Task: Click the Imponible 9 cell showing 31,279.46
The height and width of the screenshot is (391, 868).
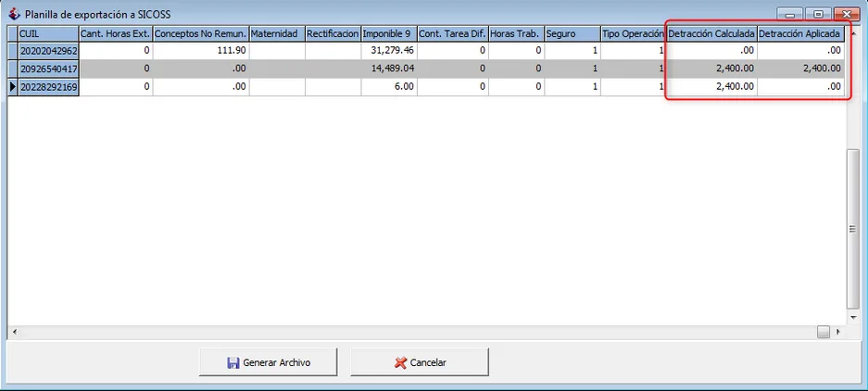Action: [x=389, y=50]
